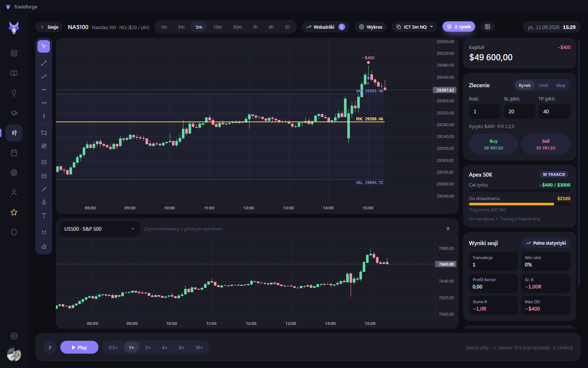Select the eraser tool
588x368 pixels.
(44, 247)
